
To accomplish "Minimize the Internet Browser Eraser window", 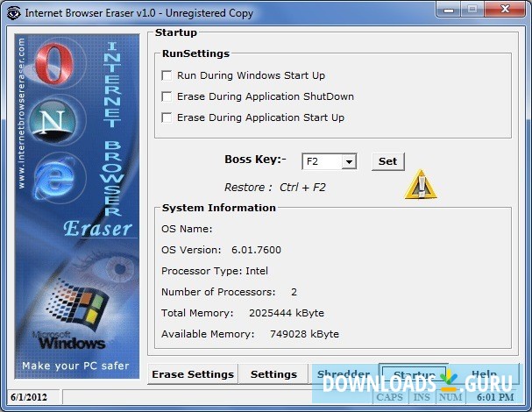I will pos(449,10).
